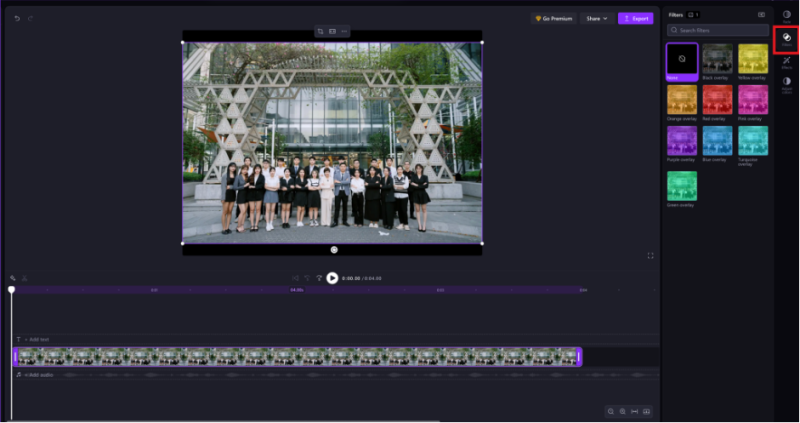Click the Search filters field
The width and height of the screenshot is (800, 423).
tap(718, 31)
